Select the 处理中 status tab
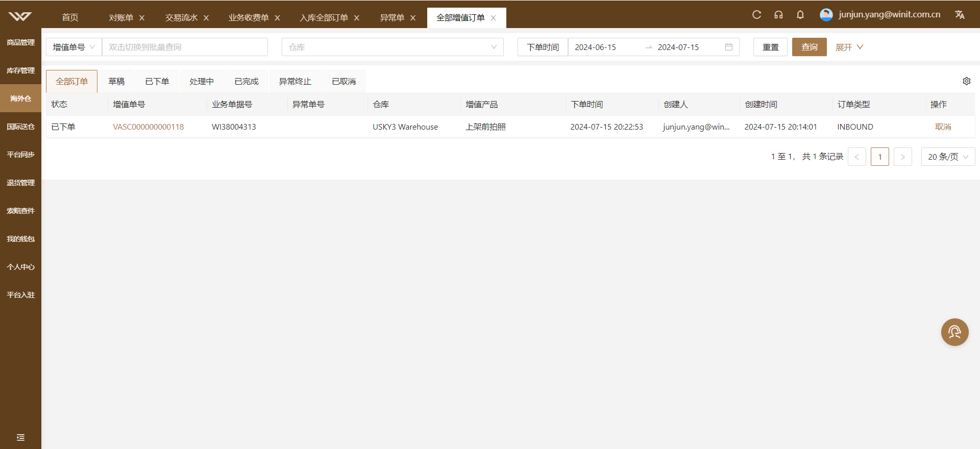 pos(202,81)
